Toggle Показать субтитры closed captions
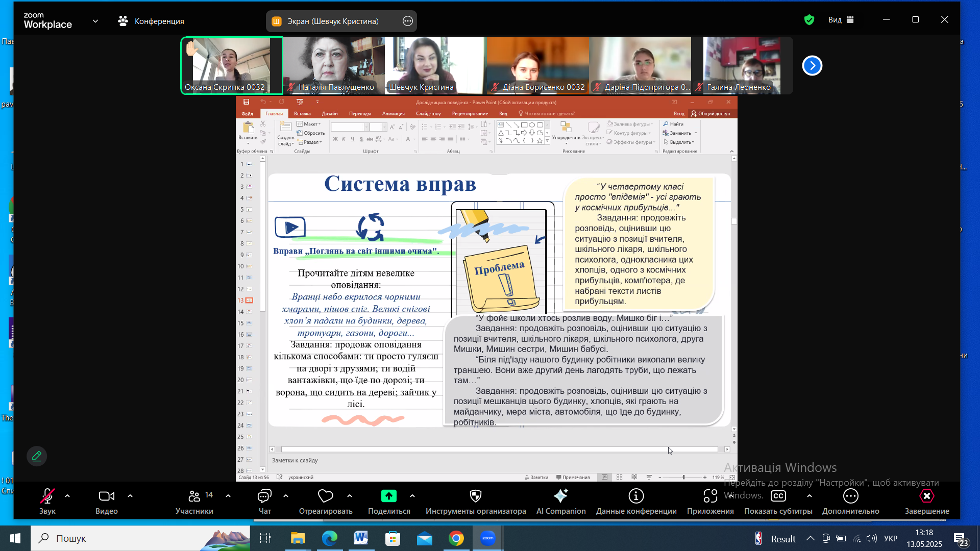 [x=778, y=501]
